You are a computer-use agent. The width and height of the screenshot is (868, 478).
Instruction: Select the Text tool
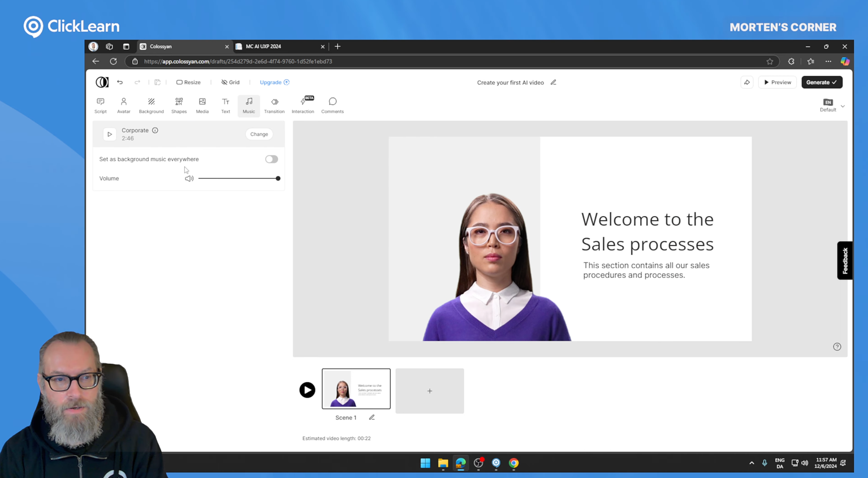pos(225,105)
